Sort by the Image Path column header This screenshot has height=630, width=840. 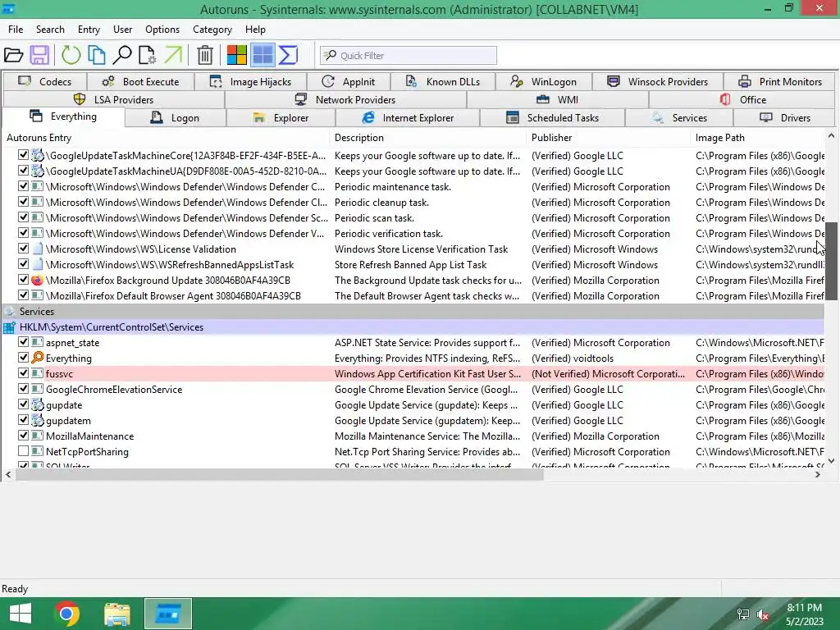coord(758,138)
